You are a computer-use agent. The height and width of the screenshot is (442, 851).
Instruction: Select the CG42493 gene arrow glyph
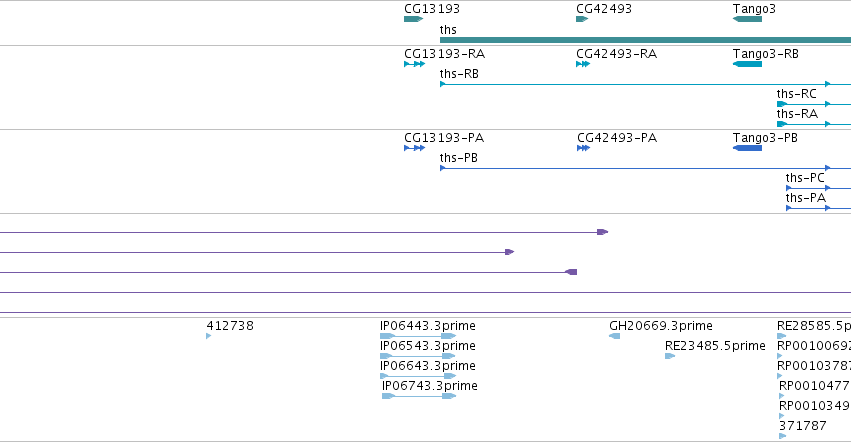tap(582, 19)
